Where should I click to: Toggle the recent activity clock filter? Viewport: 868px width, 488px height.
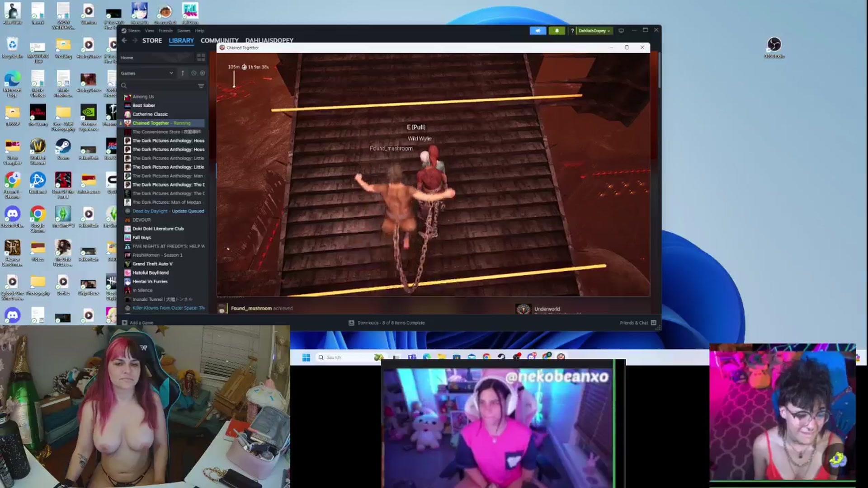coord(193,73)
